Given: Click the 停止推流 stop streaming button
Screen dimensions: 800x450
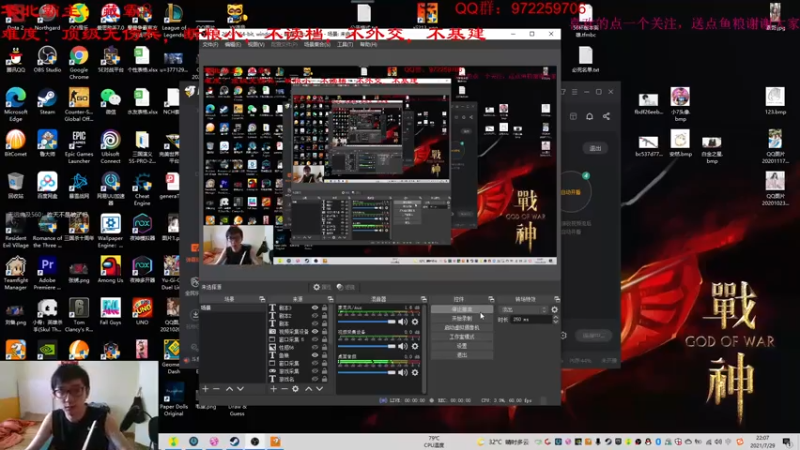Looking at the screenshot, I should tap(462, 309).
